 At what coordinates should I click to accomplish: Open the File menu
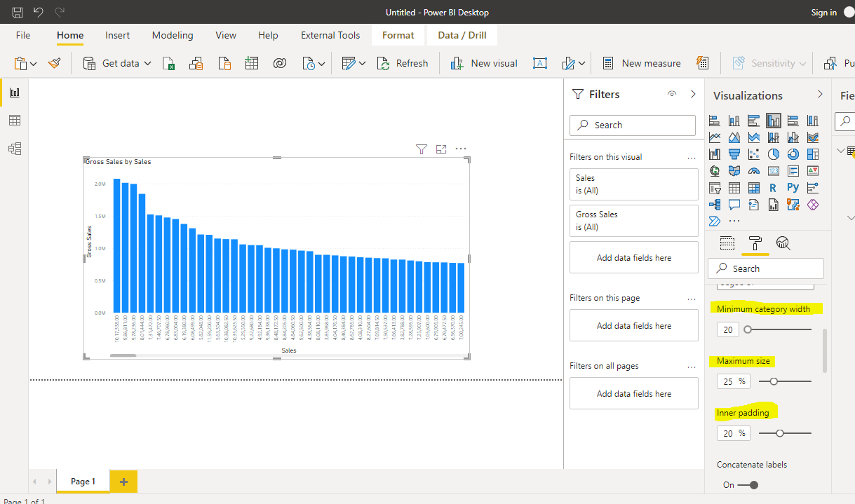(23, 35)
